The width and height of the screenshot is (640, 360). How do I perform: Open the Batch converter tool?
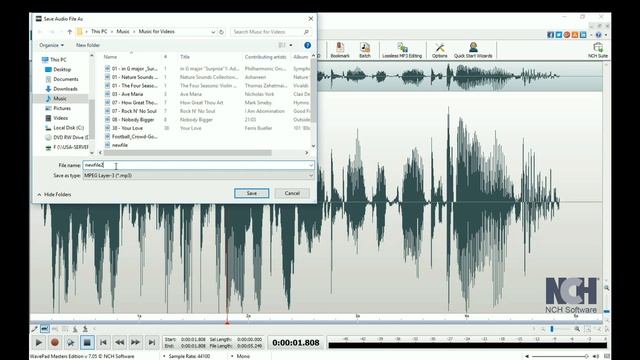click(x=365, y=50)
